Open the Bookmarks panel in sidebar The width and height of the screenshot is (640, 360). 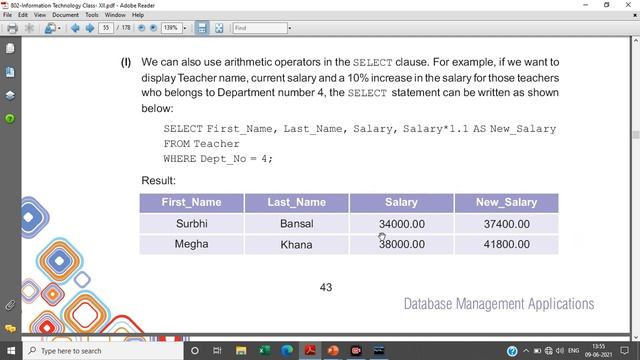pyautogui.click(x=10, y=72)
